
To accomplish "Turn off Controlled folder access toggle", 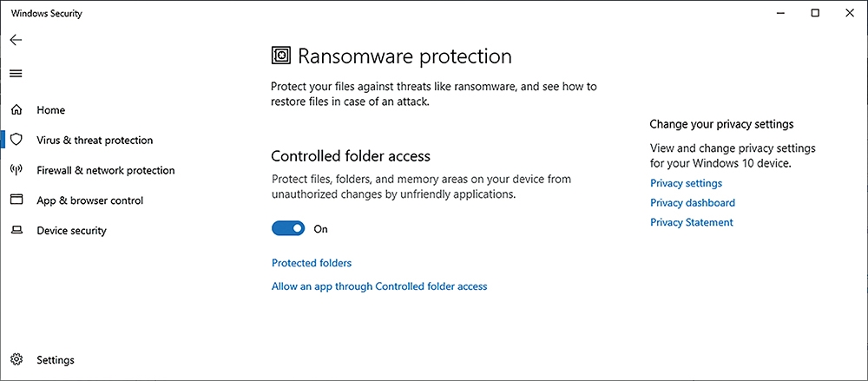I will coord(288,228).
